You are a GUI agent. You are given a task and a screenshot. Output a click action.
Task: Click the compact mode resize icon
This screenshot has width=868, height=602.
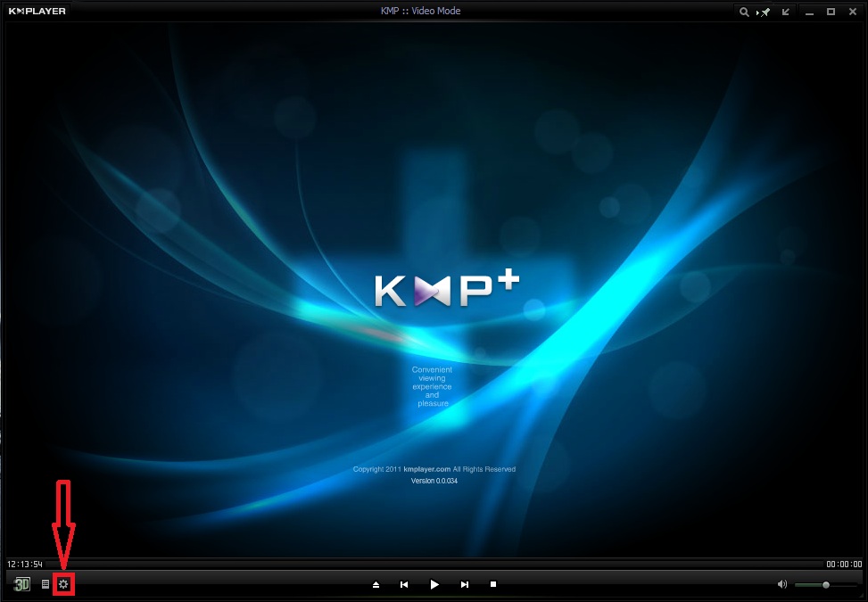click(785, 12)
